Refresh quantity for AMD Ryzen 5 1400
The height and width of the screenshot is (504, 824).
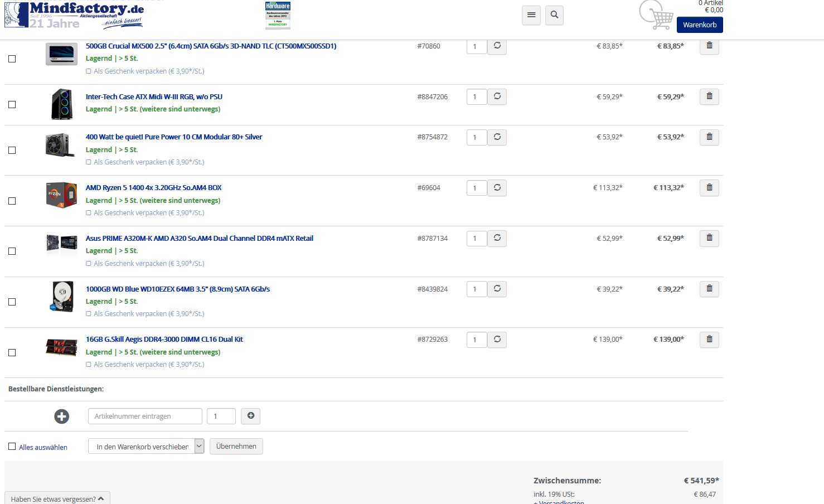click(497, 188)
